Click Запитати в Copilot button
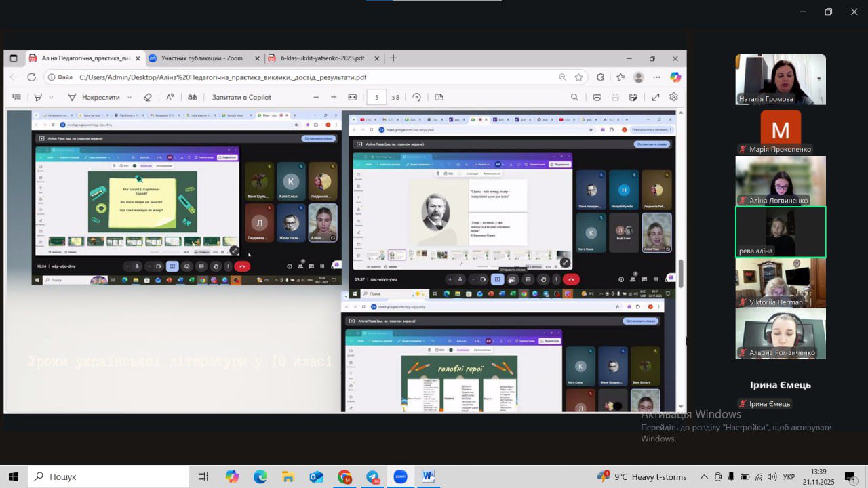868x488 pixels. coord(241,97)
